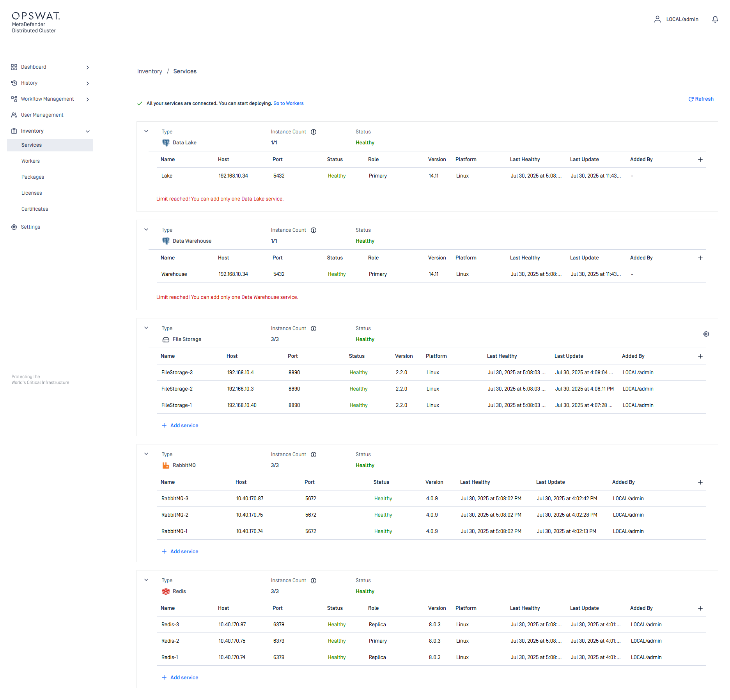
Task: Click the Refresh button
Action: (x=701, y=99)
